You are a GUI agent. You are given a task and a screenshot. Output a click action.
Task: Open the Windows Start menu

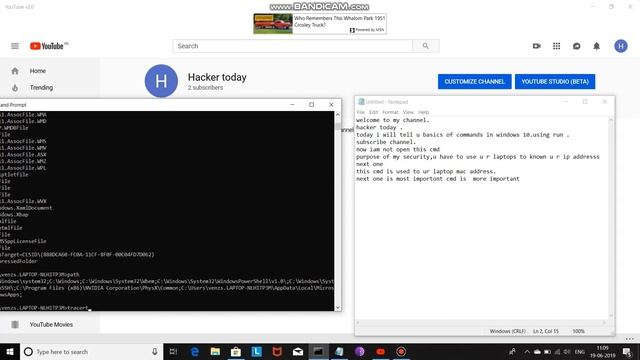10,351
